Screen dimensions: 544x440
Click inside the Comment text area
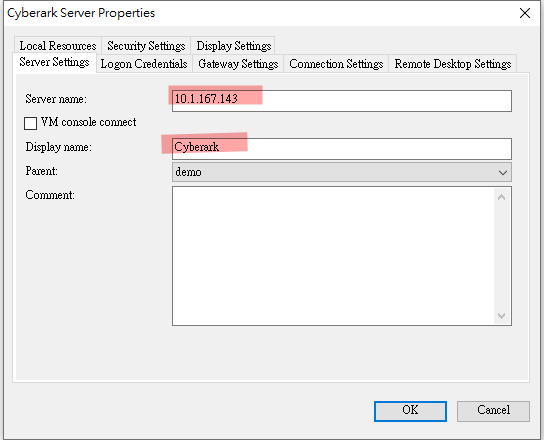pos(333,256)
